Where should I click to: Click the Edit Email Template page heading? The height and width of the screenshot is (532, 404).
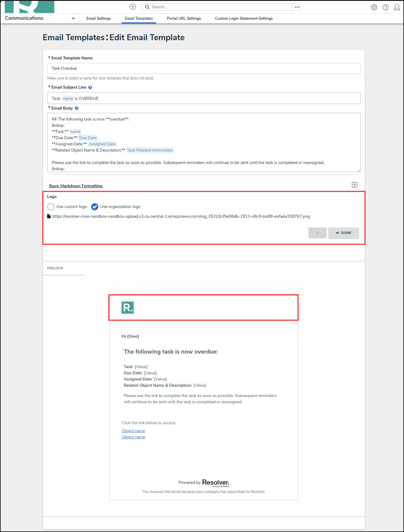click(147, 38)
